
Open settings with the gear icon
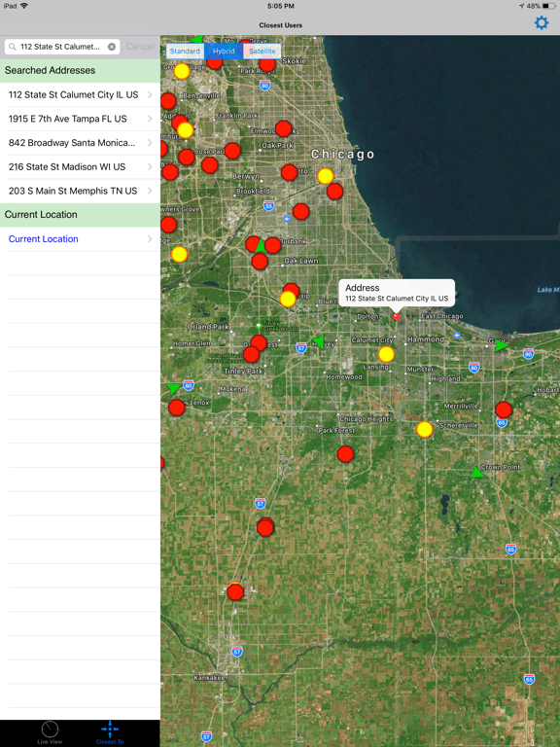tap(542, 22)
